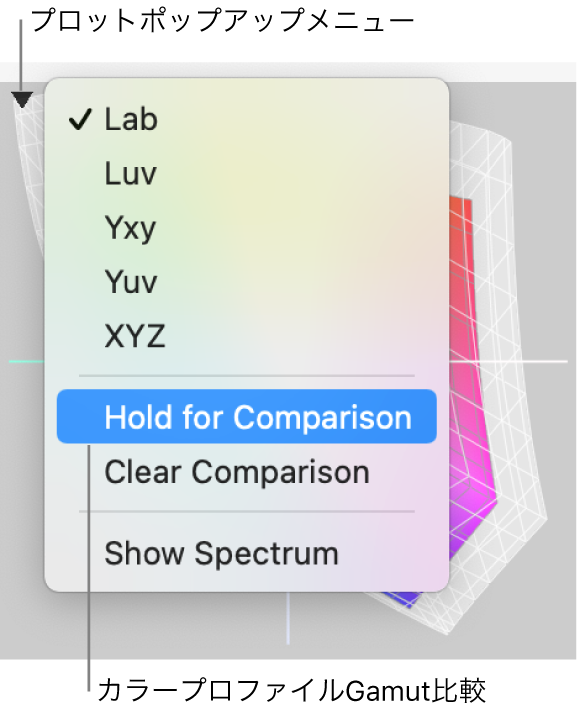Click Hold for Comparison
This screenshot has height=708, width=577.
tap(247, 416)
